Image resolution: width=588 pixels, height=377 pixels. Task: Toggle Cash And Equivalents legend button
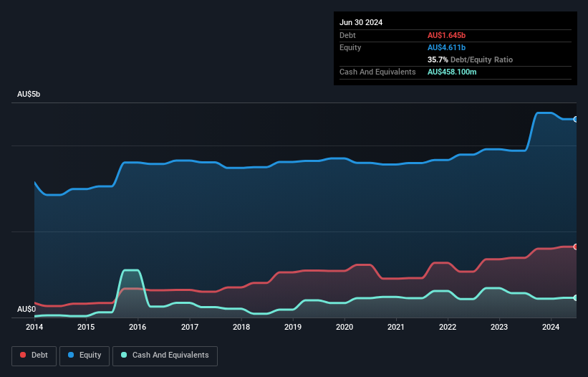(165, 355)
